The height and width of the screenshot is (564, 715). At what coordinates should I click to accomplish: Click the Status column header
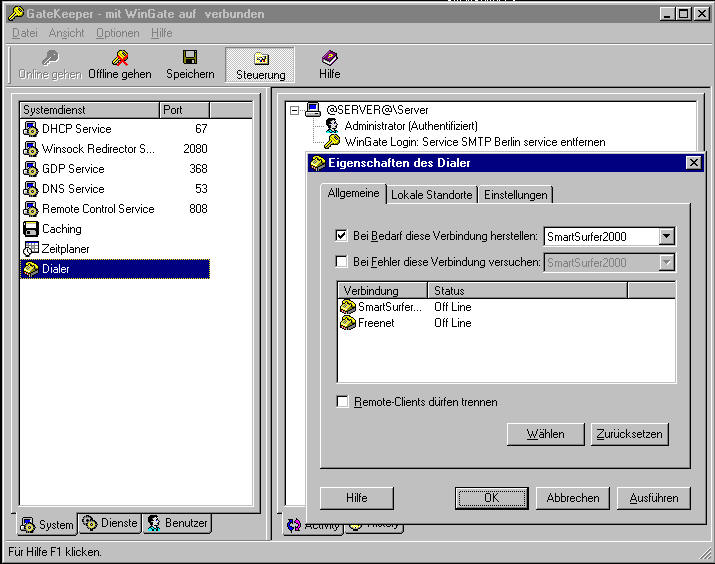point(526,290)
